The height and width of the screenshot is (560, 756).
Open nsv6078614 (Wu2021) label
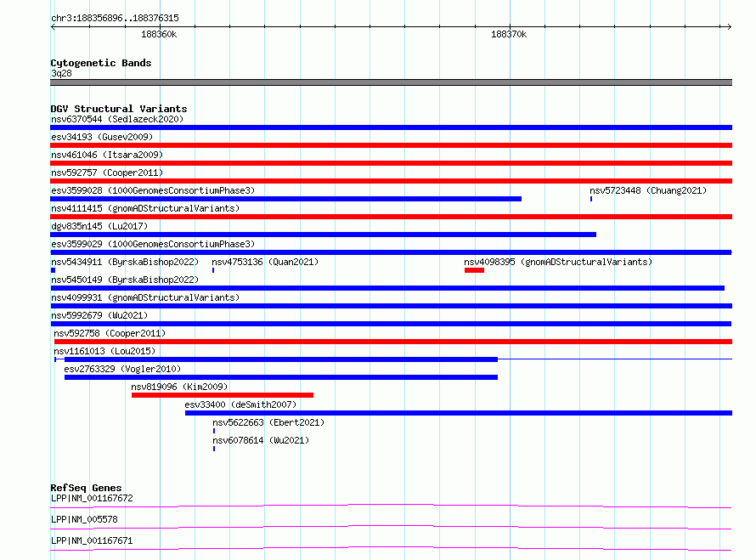[261, 440]
